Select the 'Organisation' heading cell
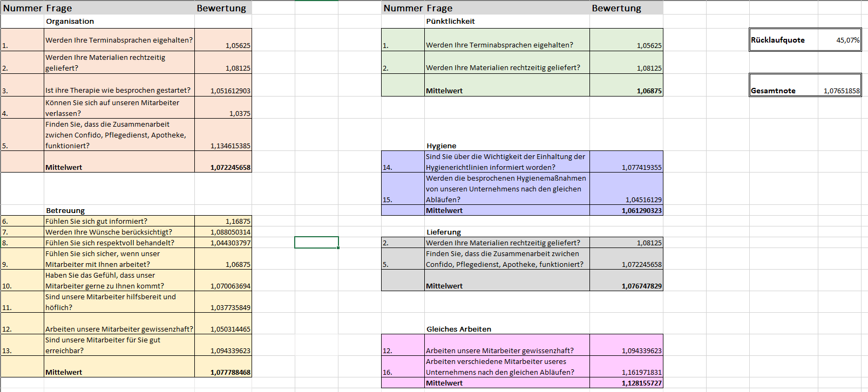The width and height of the screenshot is (868, 392). pos(119,22)
